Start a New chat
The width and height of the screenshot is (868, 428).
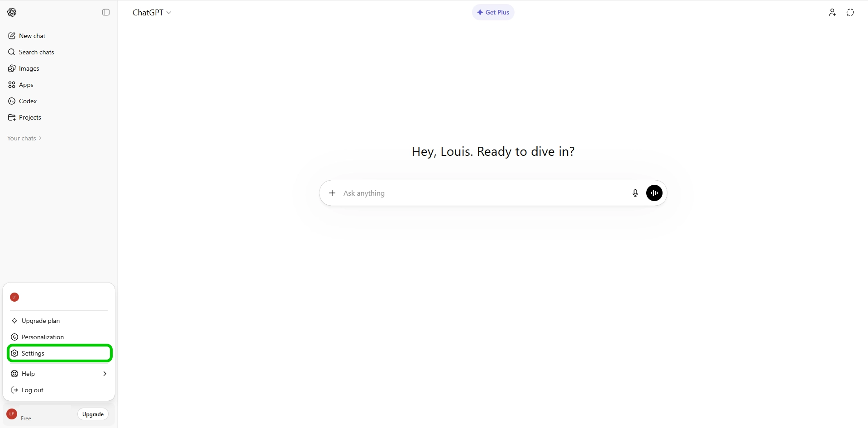[x=32, y=36]
